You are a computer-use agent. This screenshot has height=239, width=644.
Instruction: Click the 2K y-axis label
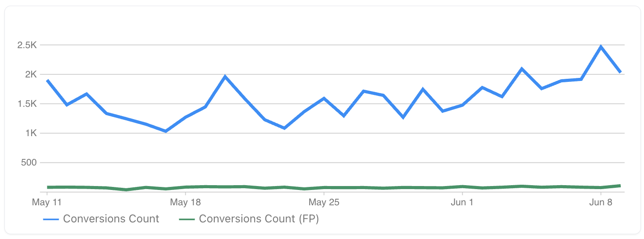pos(31,74)
